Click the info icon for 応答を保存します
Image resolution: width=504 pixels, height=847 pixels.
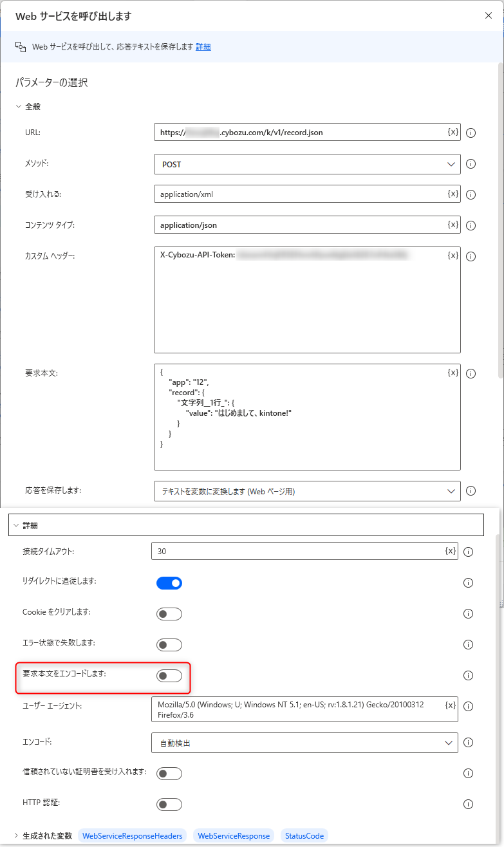[x=471, y=490]
